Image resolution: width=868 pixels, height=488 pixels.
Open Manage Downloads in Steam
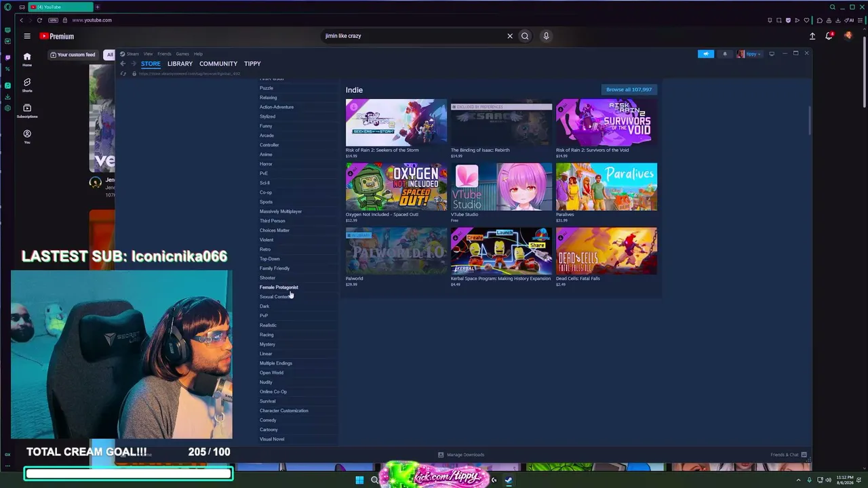click(x=461, y=455)
